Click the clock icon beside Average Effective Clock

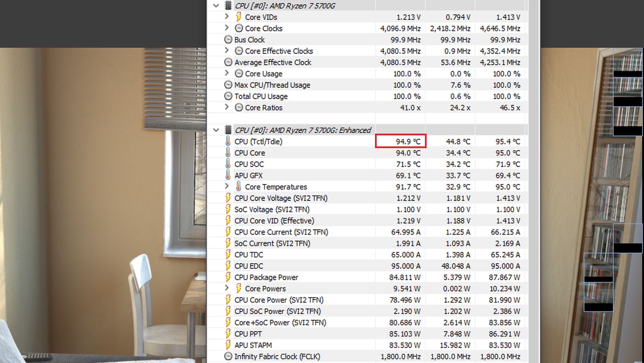click(x=228, y=62)
